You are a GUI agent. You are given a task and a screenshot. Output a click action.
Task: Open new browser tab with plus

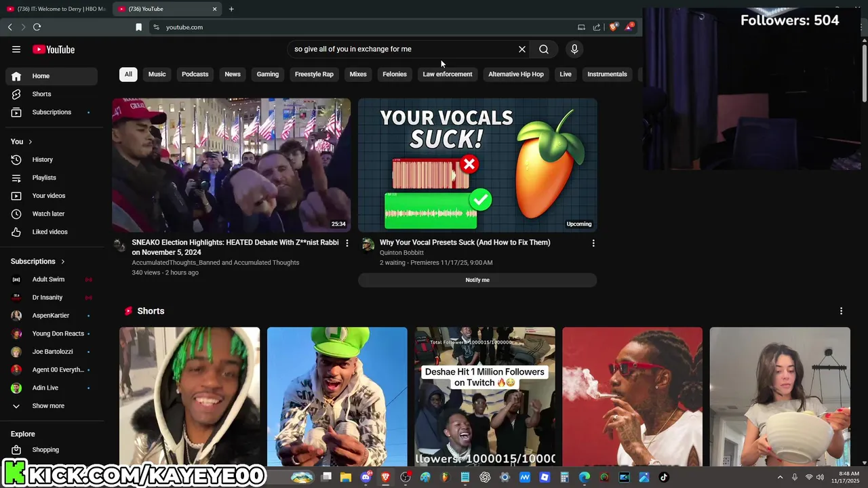click(231, 9)
